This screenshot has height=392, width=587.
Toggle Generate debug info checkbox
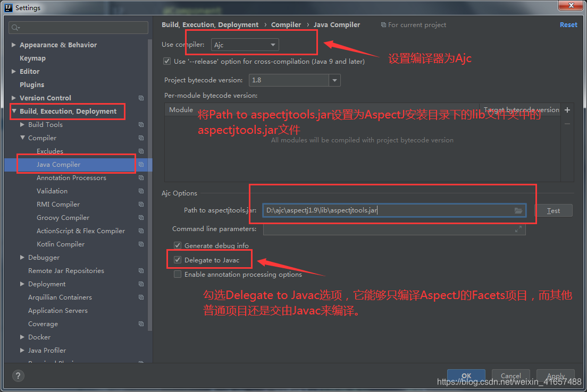coord(178,246)
